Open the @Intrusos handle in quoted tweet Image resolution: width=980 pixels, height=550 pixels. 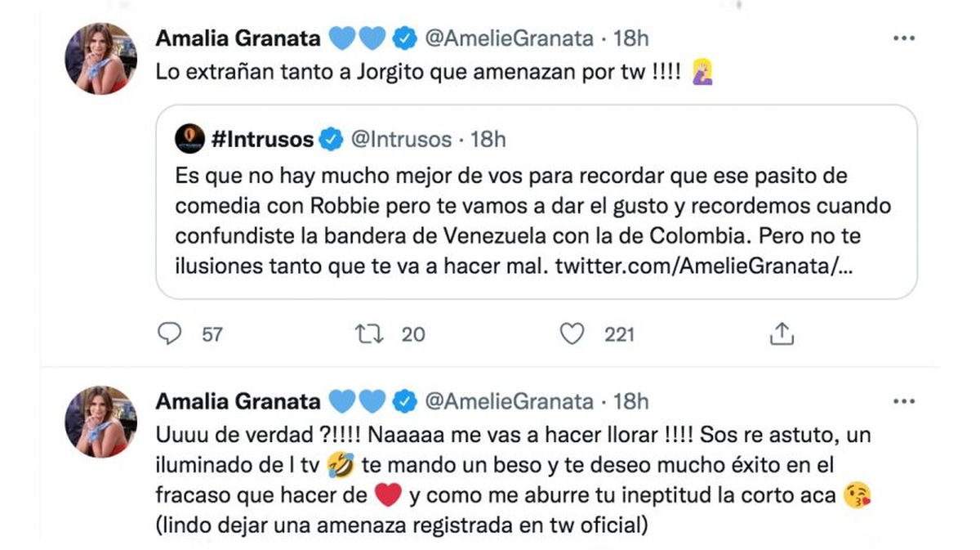(400, 140)
